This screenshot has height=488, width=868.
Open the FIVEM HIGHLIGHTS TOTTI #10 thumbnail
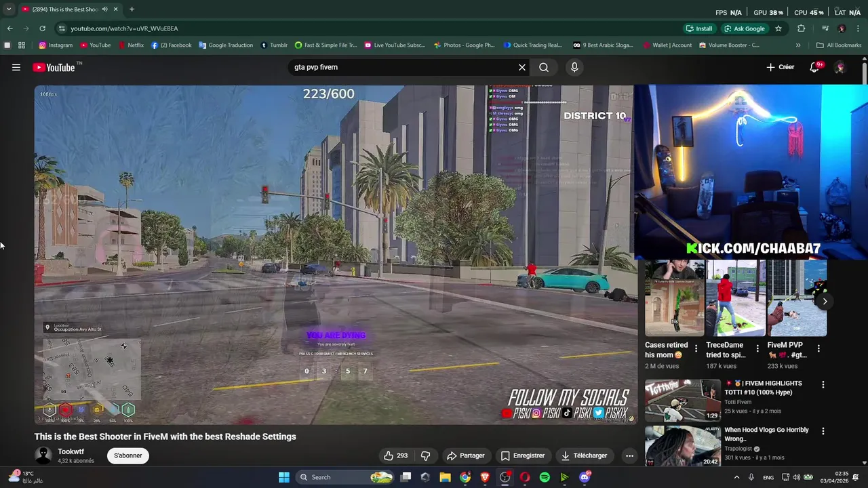tap(683, 401)
